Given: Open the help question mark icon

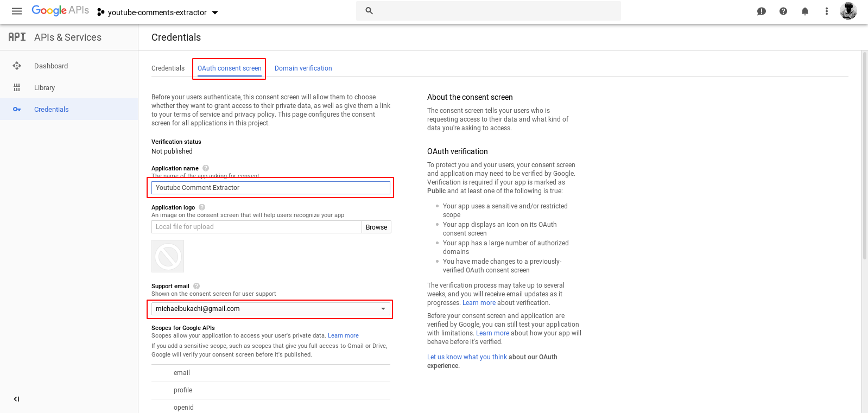Looking at the screenshot, I should 783,11.
